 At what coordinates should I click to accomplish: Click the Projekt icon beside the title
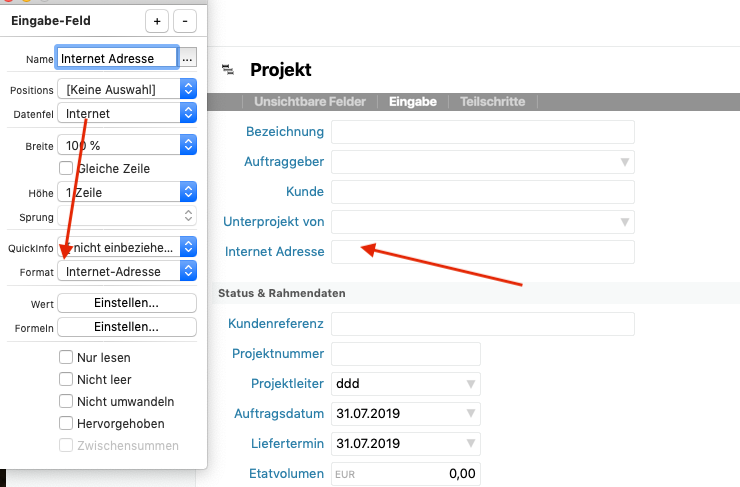pyautogui.click(x=228, y=70)
